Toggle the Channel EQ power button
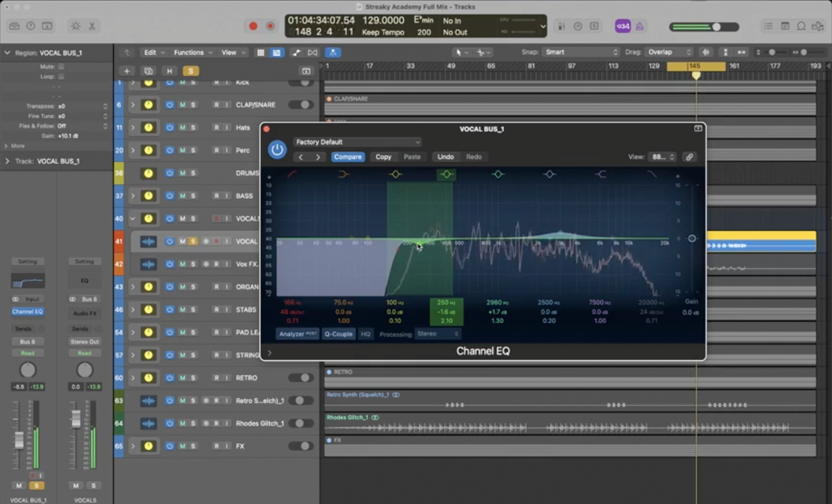The height and width of the screenshot is (504, 832). pos(277,150)
